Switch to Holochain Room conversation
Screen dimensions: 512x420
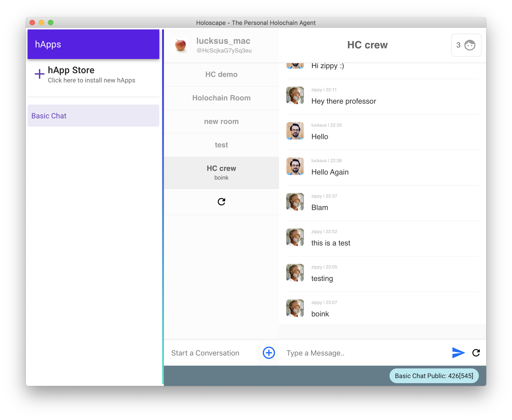(221, 98)
